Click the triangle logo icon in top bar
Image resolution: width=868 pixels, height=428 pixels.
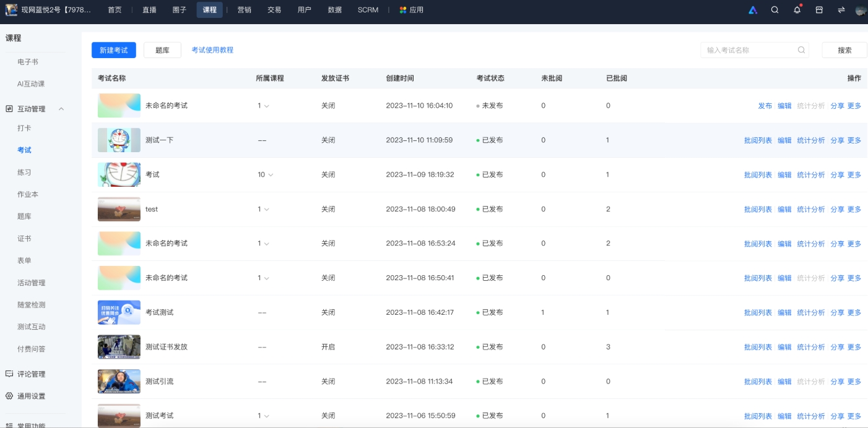pyautogui.click(x=752, y=10)
